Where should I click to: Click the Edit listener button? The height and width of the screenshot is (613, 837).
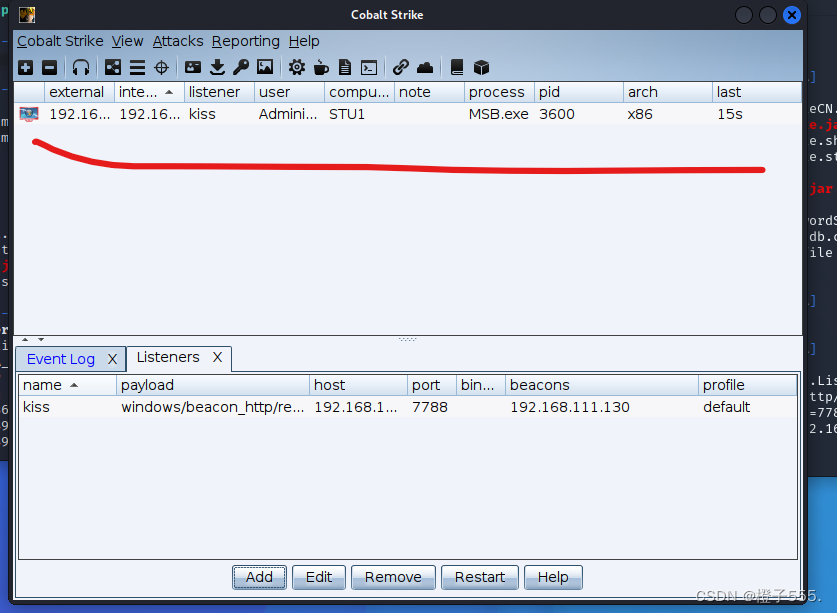[x=319, y=577]
